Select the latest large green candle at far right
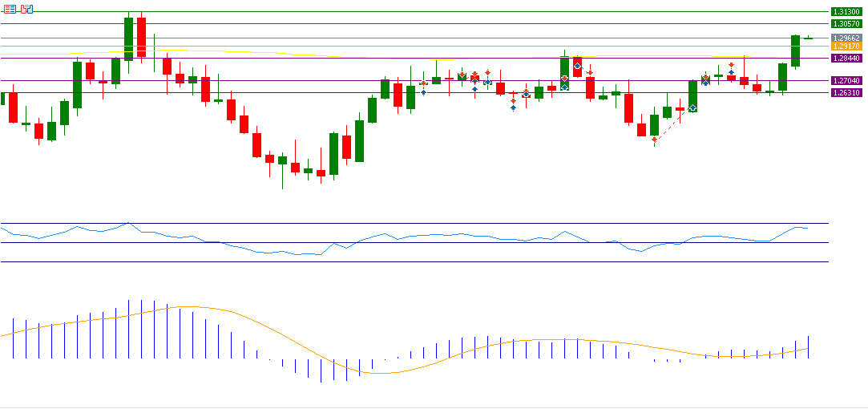Screen dimensions: 868x409 point(795,51)
